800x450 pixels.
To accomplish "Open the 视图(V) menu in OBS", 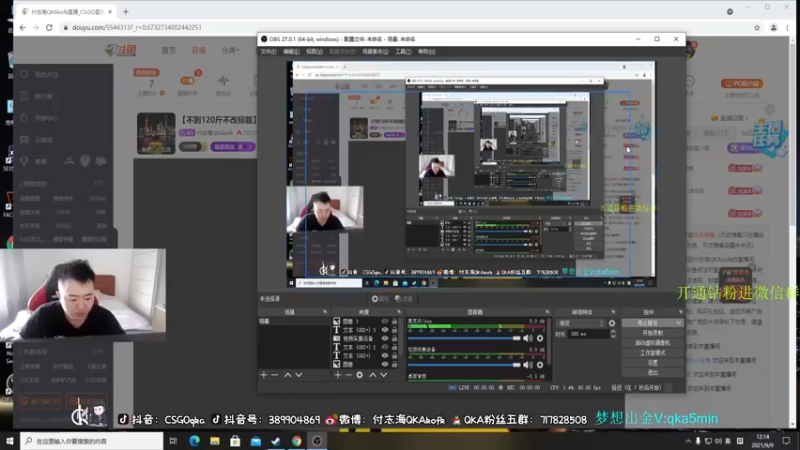I will (314, 52).
